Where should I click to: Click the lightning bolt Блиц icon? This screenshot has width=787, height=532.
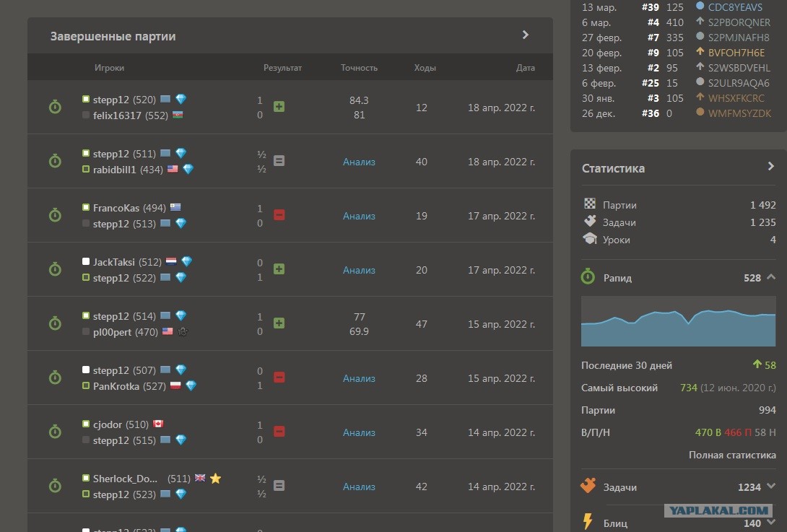click(588, 522)
